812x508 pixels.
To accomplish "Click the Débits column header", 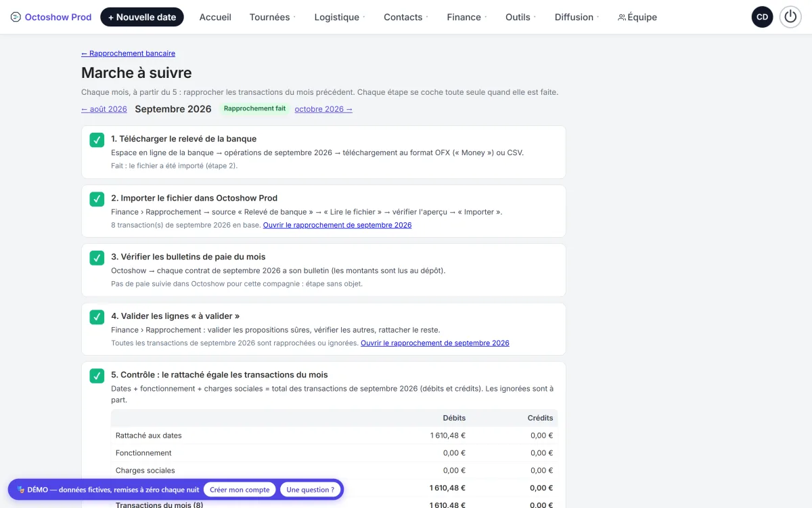I will [454, 418].
